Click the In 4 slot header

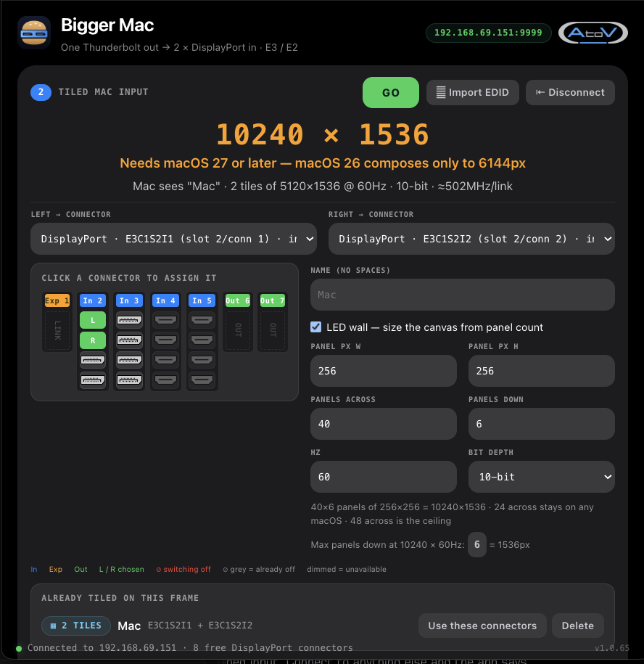[x=166, y=300]
